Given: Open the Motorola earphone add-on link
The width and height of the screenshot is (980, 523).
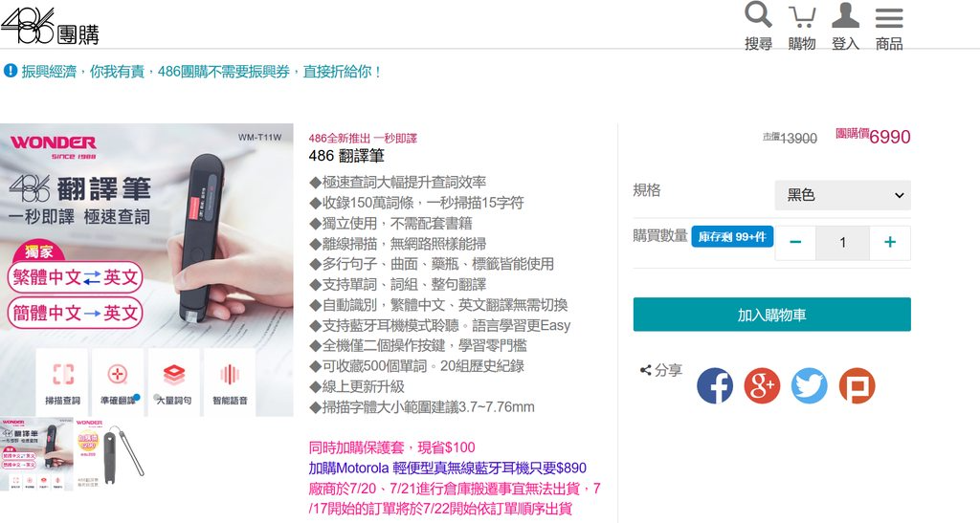Looking at the screenshot, I should coord(448,468).
